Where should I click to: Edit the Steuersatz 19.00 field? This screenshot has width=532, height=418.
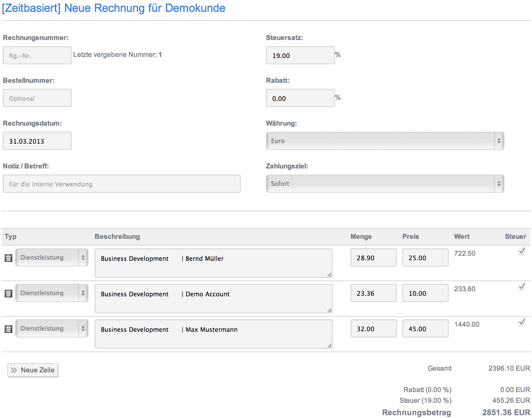click(300, 55)
